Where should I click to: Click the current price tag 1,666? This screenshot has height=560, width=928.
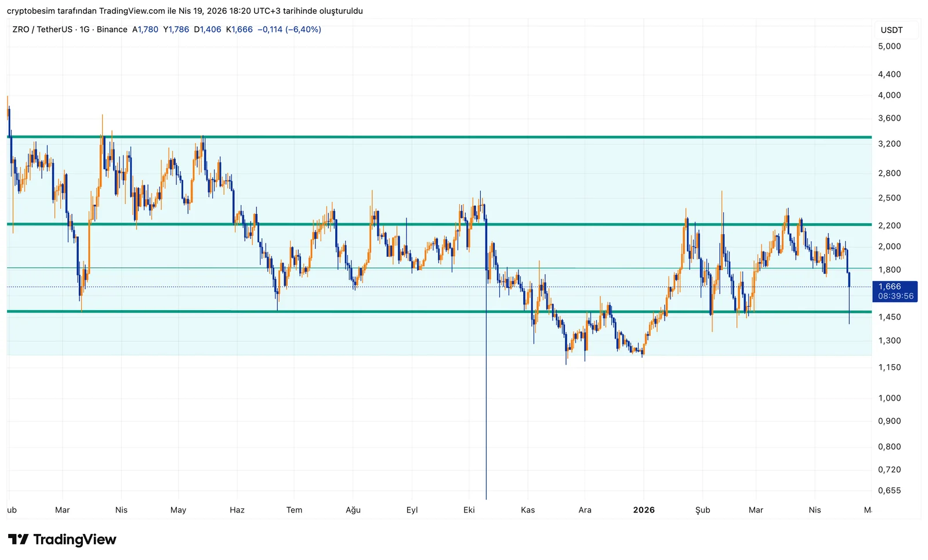(x=890, y=286)
